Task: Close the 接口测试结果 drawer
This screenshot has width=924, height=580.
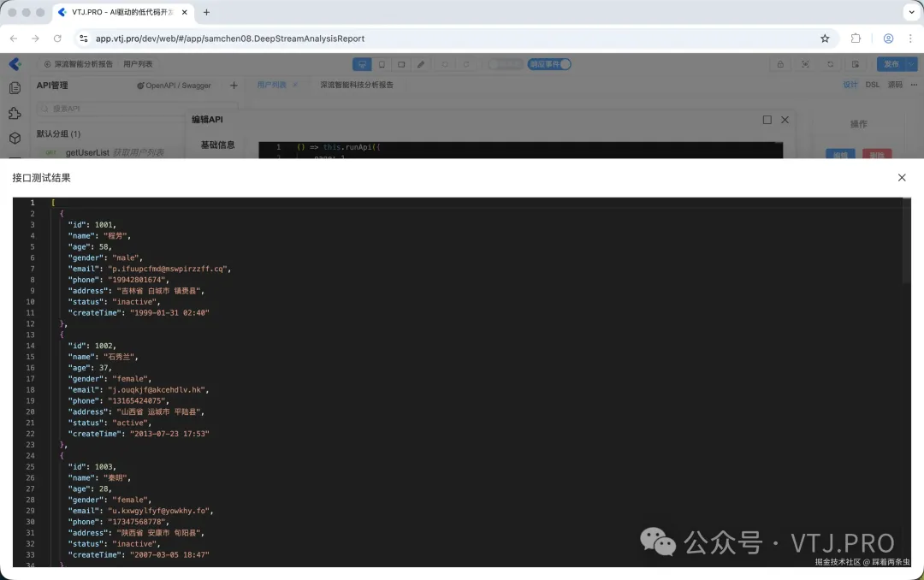Action: [x=902, y=177]
